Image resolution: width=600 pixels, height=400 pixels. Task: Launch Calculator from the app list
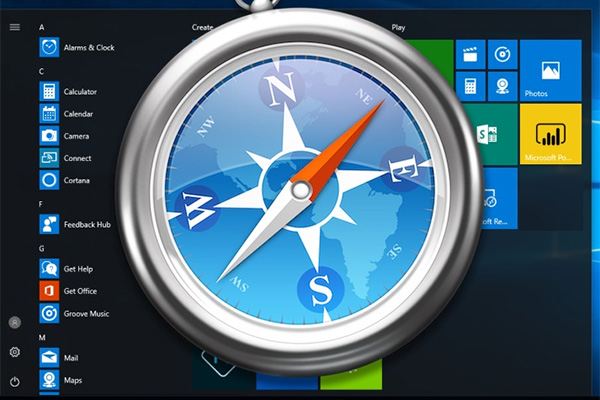(68, 91)
